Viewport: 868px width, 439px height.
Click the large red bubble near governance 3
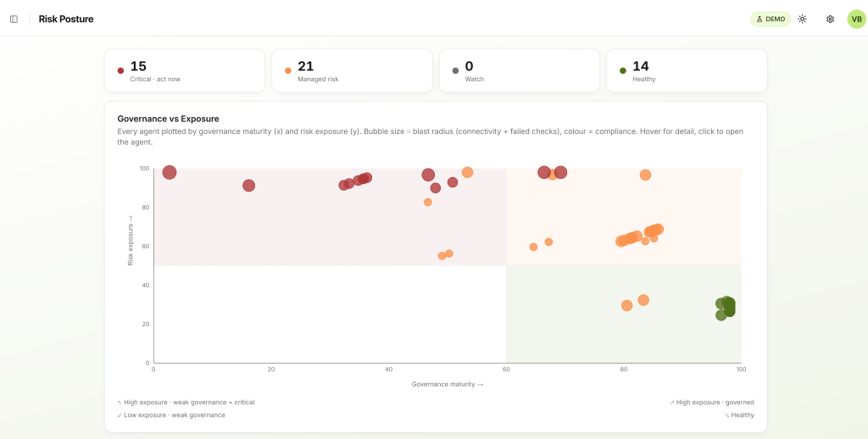point(170,172)
